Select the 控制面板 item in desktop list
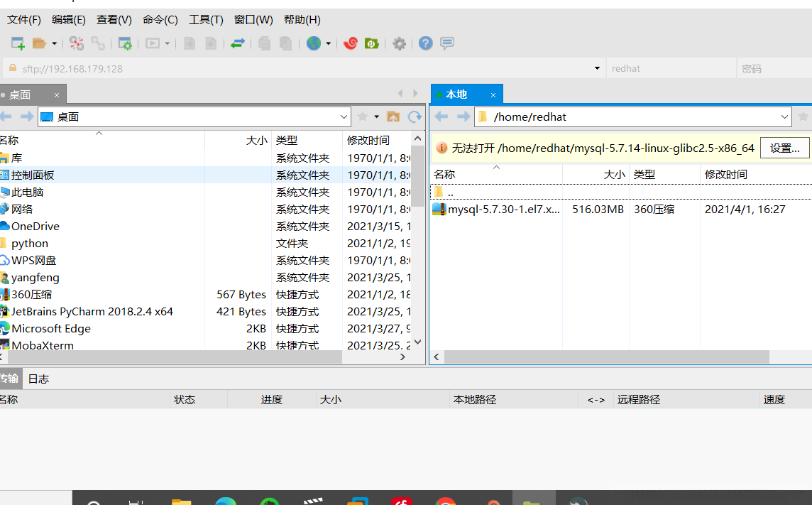Image resolution: width=812 pixels, height=505 pixels. (205, 175)
